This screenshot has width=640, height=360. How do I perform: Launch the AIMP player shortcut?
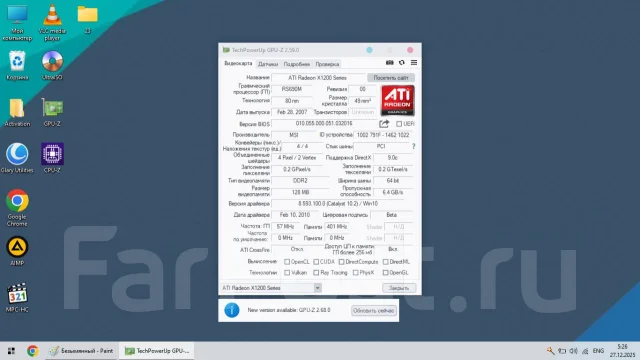click(x=17, y=251)
